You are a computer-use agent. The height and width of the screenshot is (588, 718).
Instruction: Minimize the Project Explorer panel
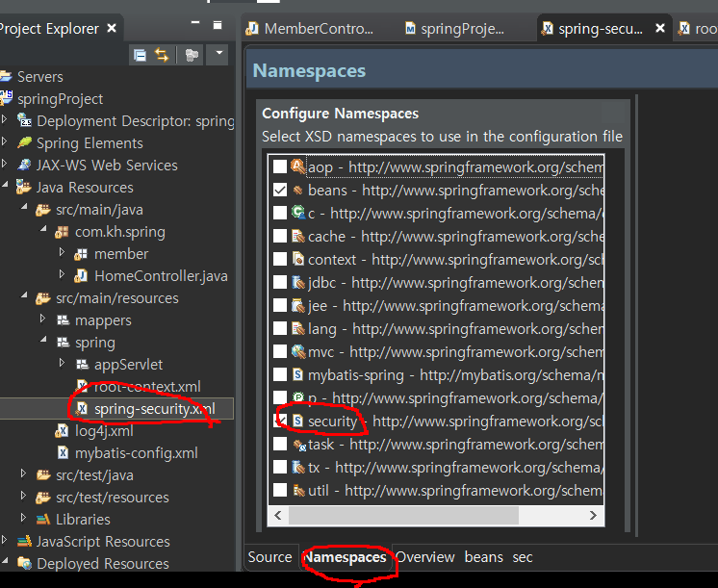(x=195, y=22)
